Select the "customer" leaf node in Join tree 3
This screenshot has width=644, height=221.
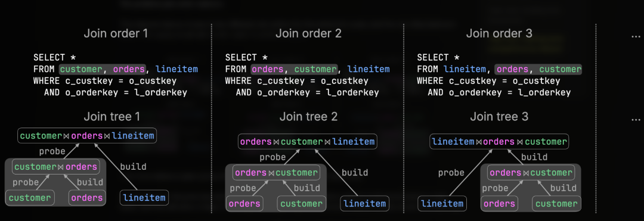point(557,203)
